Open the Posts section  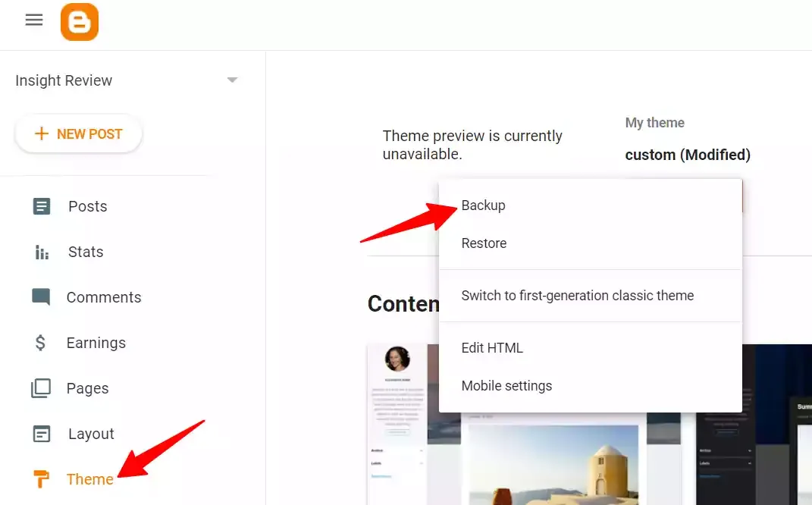[x=88, y=206]
